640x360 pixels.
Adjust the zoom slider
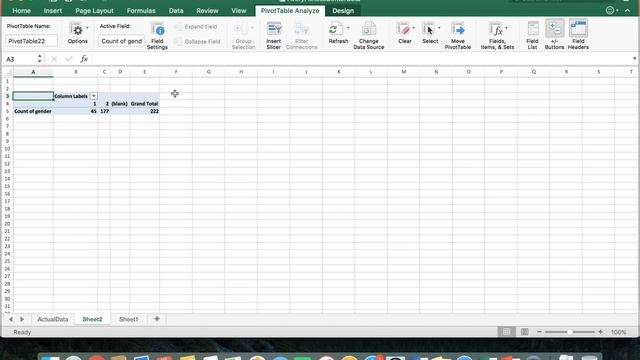[570, 332]
